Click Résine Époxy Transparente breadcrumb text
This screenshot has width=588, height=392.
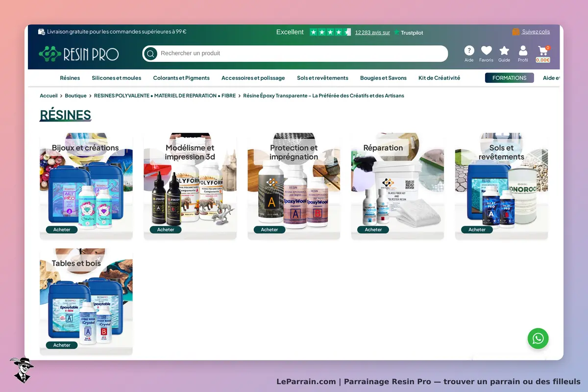323,96
